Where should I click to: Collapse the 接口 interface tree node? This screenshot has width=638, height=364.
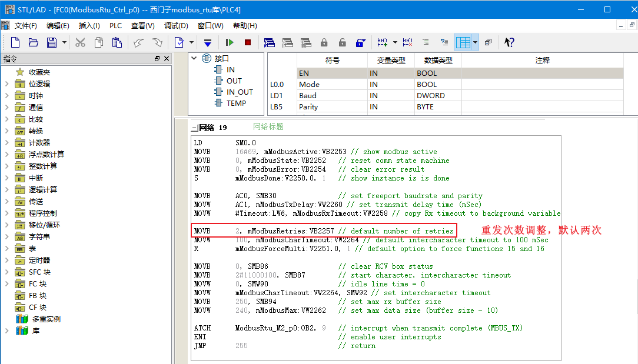coord(194,58)
